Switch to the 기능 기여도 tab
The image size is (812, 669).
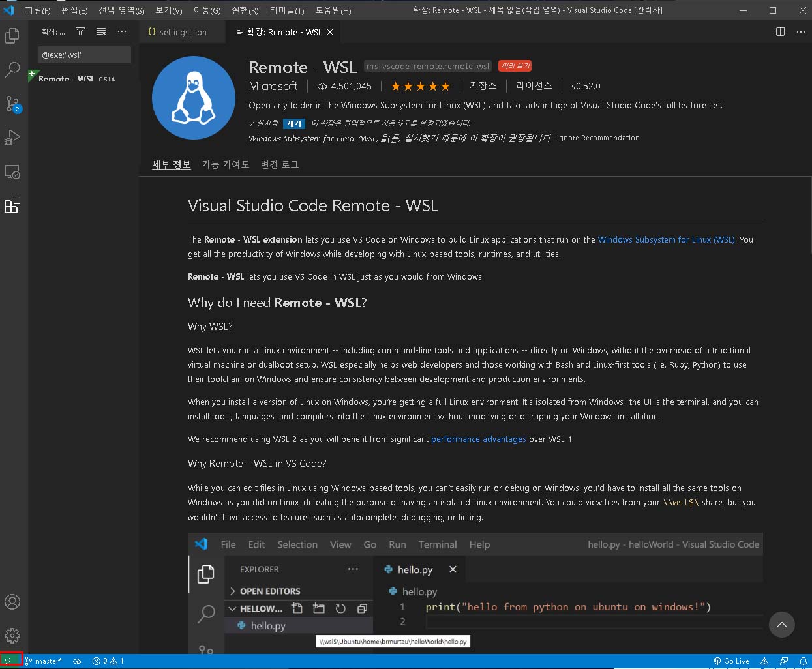[x=226, y=165]
